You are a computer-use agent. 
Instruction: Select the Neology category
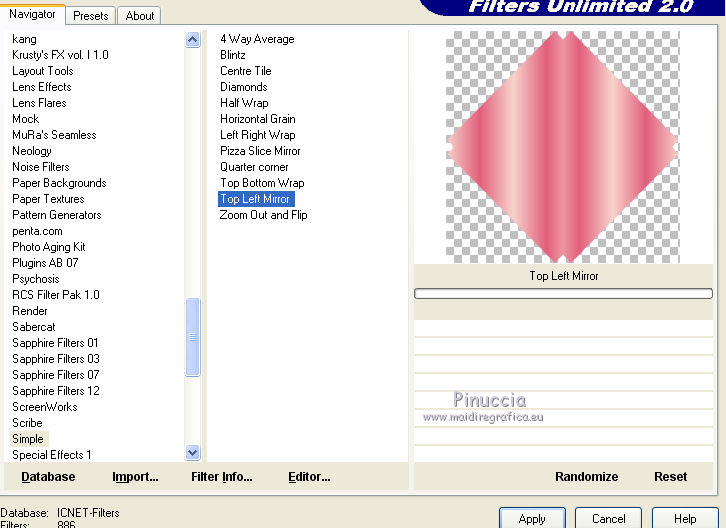coord(31,151)
